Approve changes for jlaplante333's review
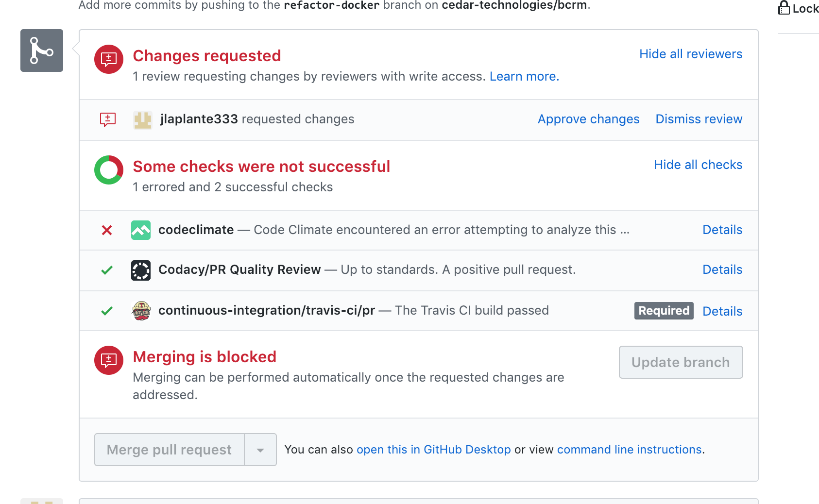819x504 pixels. coord(588,119)
